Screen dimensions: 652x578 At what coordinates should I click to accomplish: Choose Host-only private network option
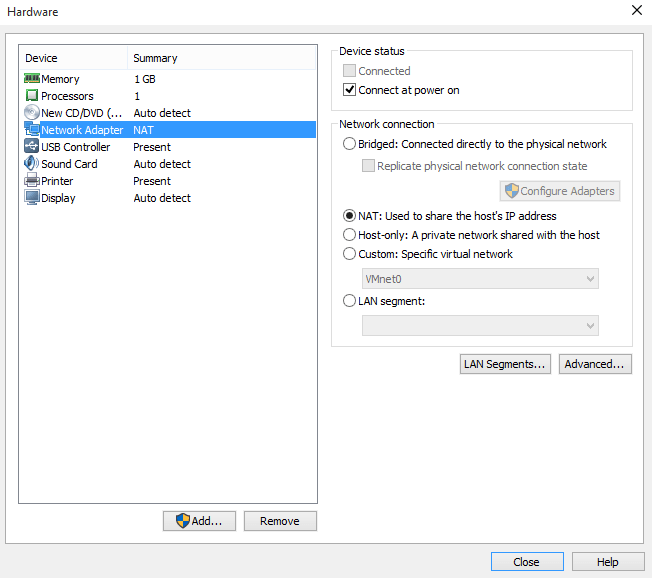(x=349, y=235)
